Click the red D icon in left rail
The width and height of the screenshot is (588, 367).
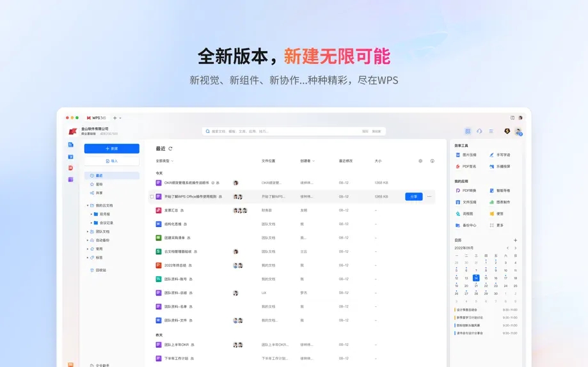pyautogui.click(x=70, y=168)
